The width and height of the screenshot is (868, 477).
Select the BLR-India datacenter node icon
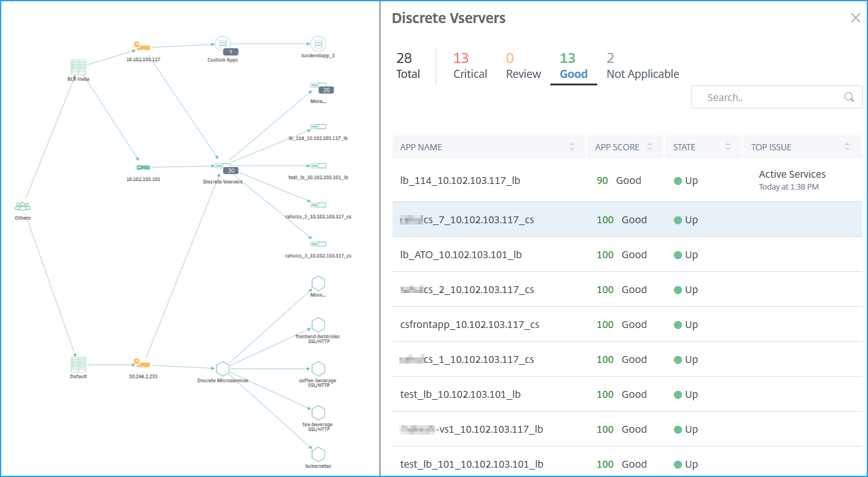[79, 67]
